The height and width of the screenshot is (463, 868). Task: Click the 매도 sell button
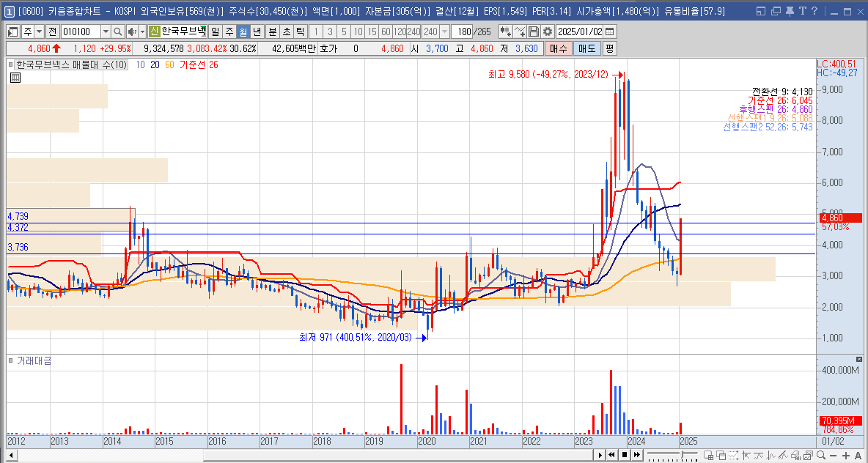(x=586, y=48)
